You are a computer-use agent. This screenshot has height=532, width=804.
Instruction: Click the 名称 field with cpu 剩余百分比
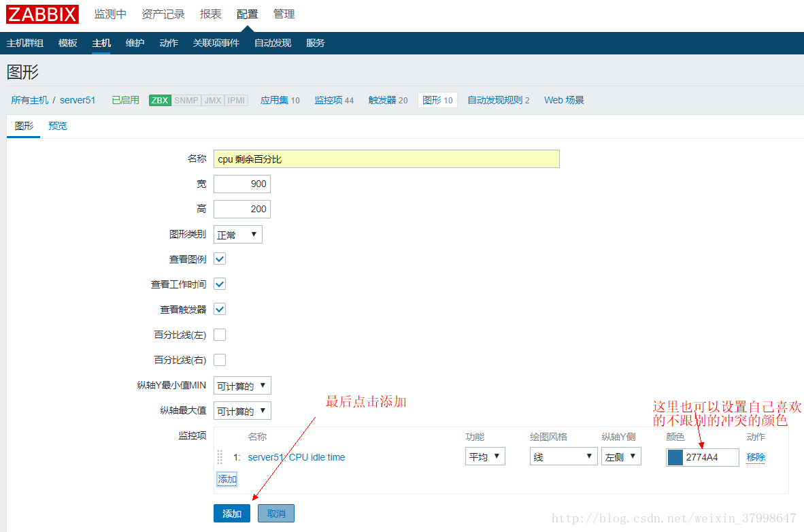pos(386,159)
